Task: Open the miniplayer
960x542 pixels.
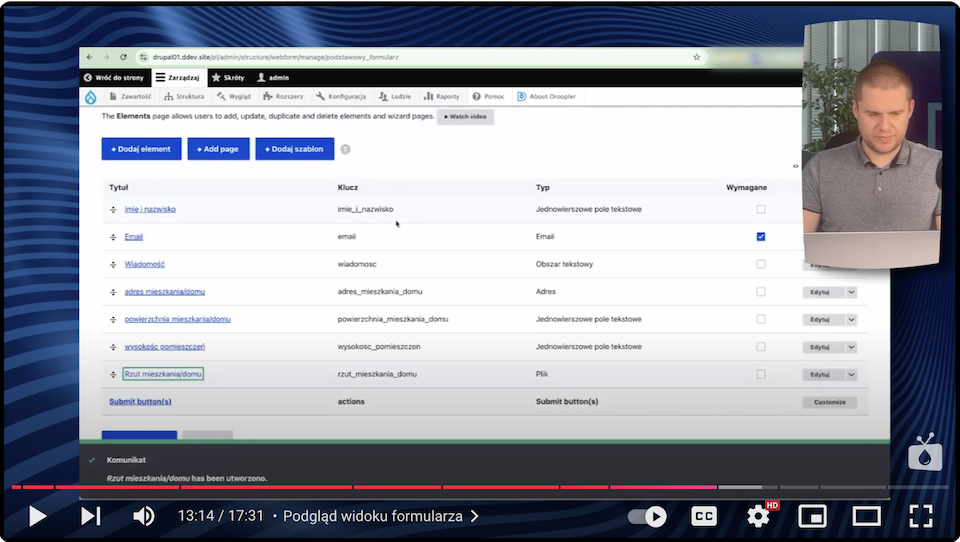Action: [812, 516]
